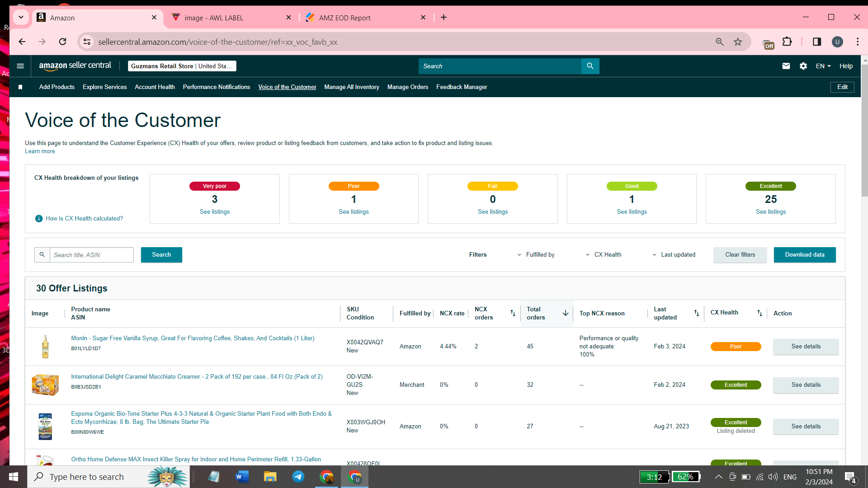Click the teal Search button
868x488 pixels.
pyautogui.click(x=161, y=255)
